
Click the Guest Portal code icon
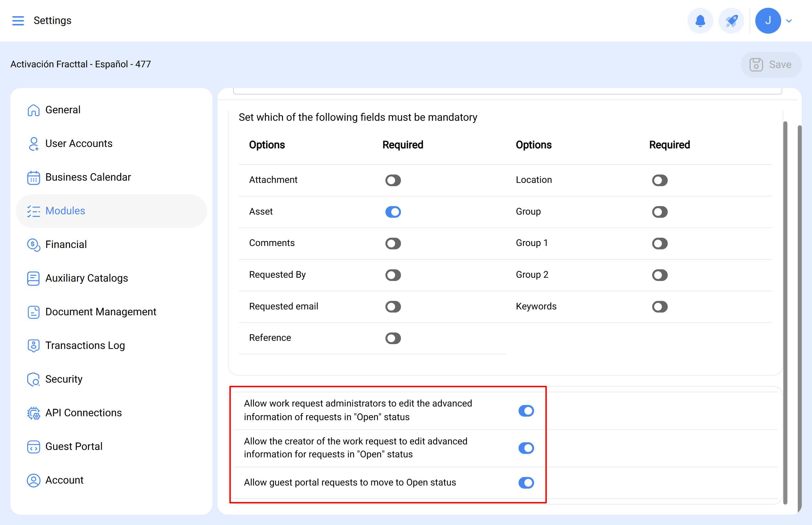[33, 447]
